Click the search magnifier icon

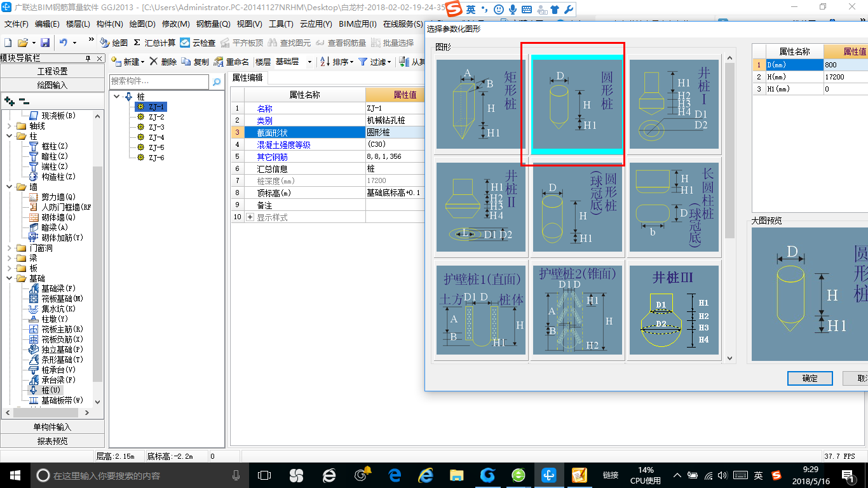(216, 81)
